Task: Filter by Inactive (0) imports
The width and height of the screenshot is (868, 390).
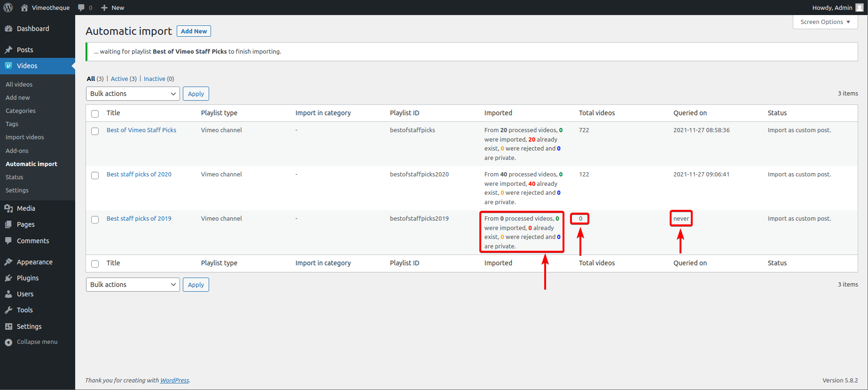Action: 159,79
